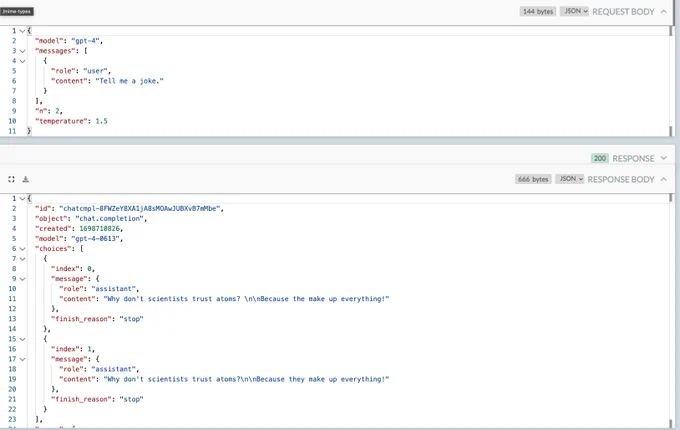Collapse the RESPONSE BODY section
The image size is (680, 430).
(664, 179)
